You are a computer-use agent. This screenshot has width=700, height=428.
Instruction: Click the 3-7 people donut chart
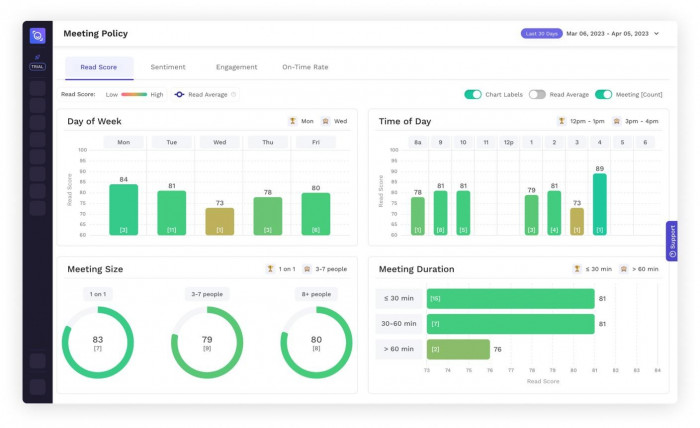point(207,343)
